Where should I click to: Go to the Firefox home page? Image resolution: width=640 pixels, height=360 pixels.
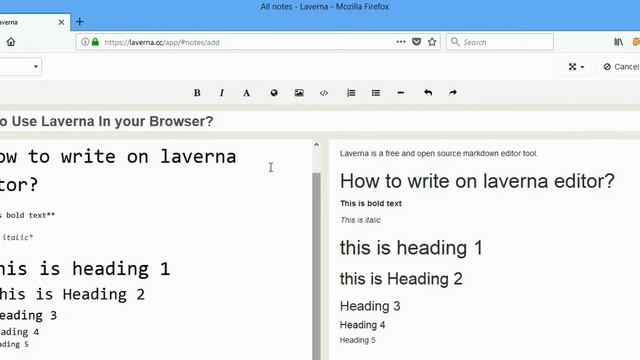click(x=11, y=42)
